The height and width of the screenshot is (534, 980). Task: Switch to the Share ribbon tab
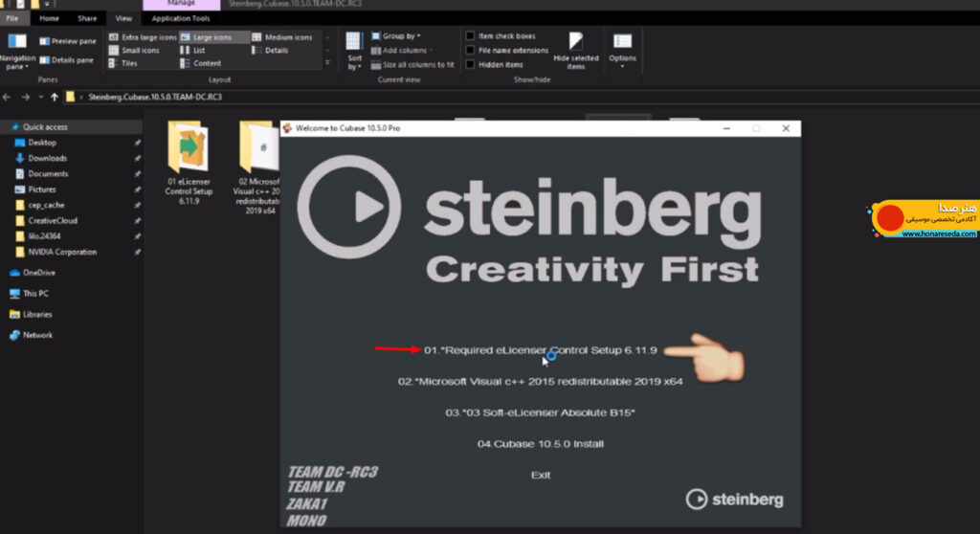pos(87,19)
